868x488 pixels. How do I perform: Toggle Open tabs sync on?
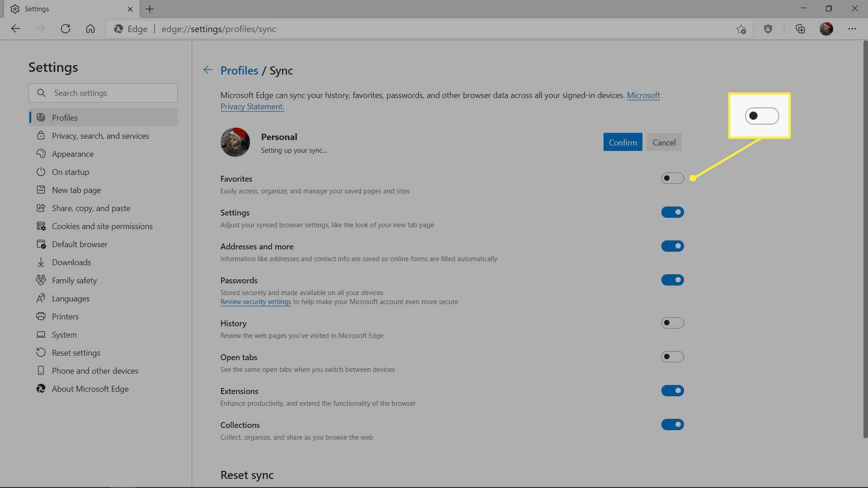(672, 357)
